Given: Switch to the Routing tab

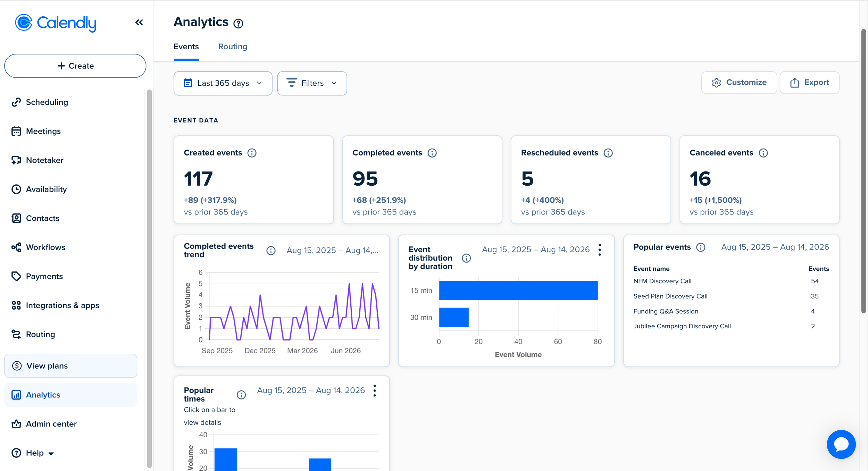Looking at the screenshot, I should point(233,47).
